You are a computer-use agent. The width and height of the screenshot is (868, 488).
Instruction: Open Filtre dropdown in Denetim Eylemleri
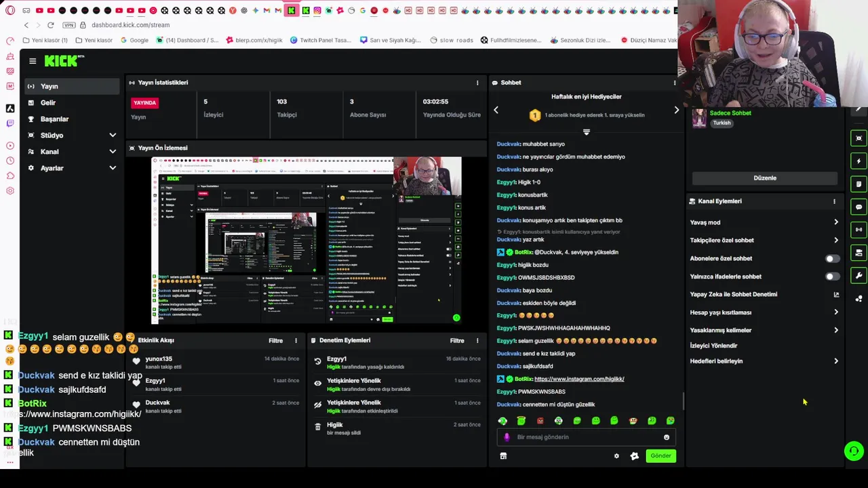pos(457,340)
